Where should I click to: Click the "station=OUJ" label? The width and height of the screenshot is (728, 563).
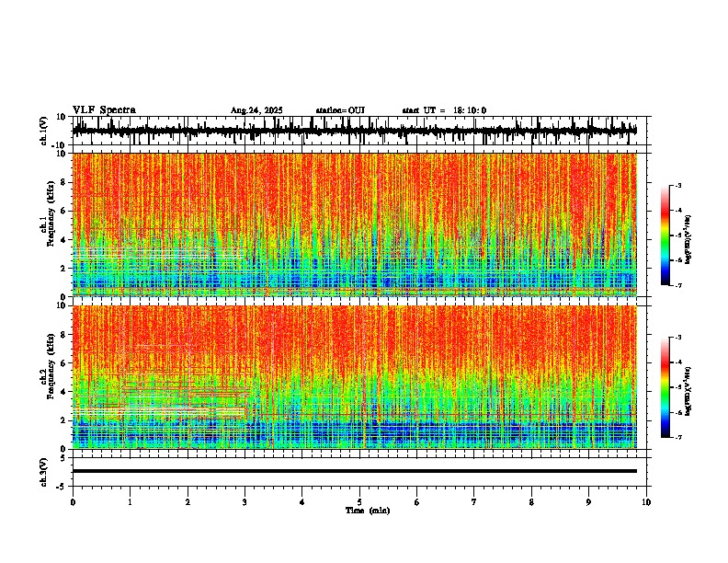pos(340,110)
